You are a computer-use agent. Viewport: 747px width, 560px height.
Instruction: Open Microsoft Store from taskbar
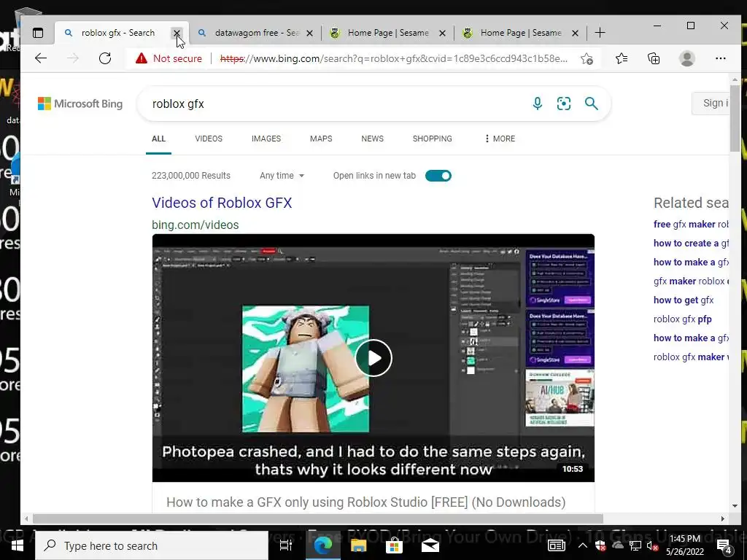394,545
